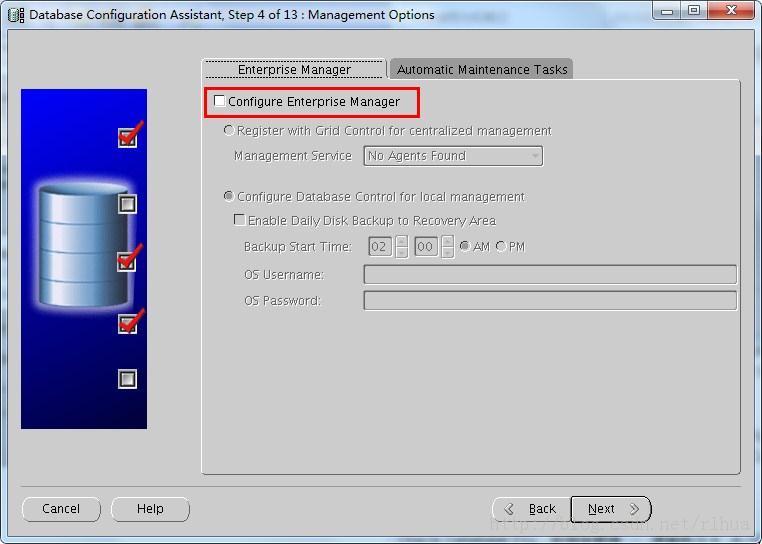Select Register with Grid Control radio button
Screen dimensions: 762x544
[x=229, y=130]
